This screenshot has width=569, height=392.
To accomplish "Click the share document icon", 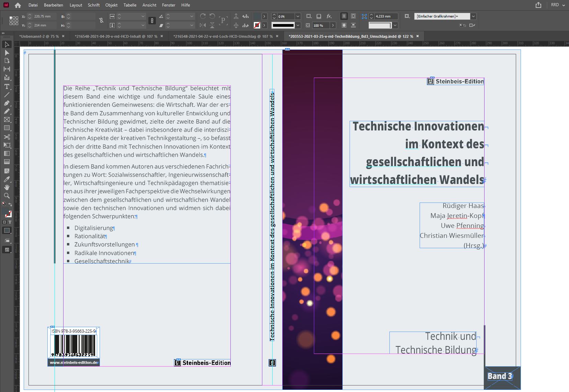I will pyautogui.click(x=538, y=5).
